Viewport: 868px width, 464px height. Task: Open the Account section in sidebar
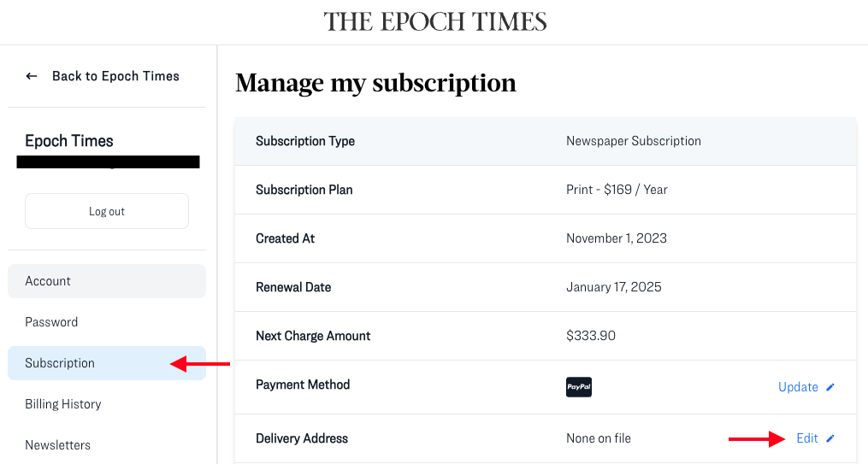[x=48, y=281]
